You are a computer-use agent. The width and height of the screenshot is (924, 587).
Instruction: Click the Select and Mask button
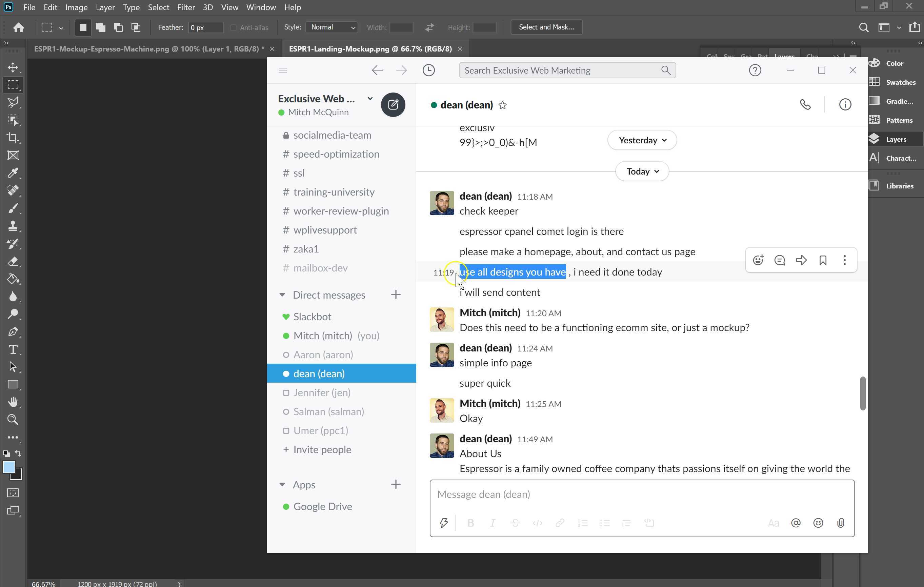click(x=546, y=27)
